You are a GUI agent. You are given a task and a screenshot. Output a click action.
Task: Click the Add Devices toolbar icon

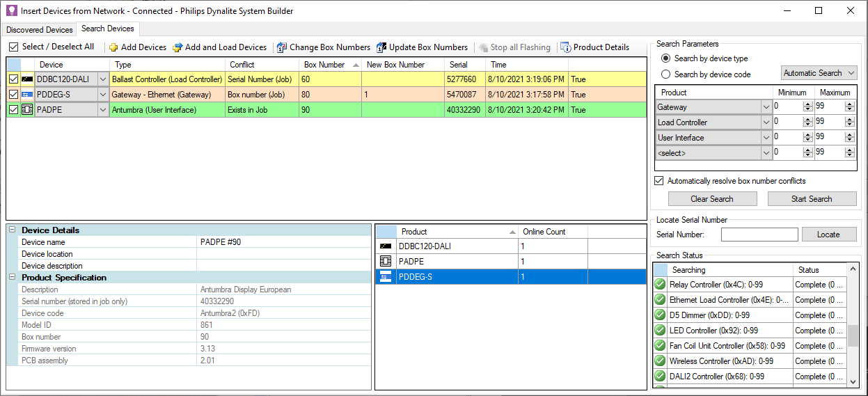(113, 47)
